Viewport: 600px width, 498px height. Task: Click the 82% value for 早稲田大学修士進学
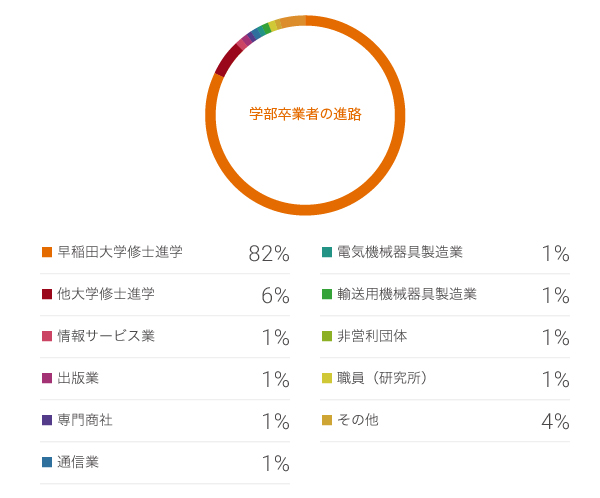[268, 254]
